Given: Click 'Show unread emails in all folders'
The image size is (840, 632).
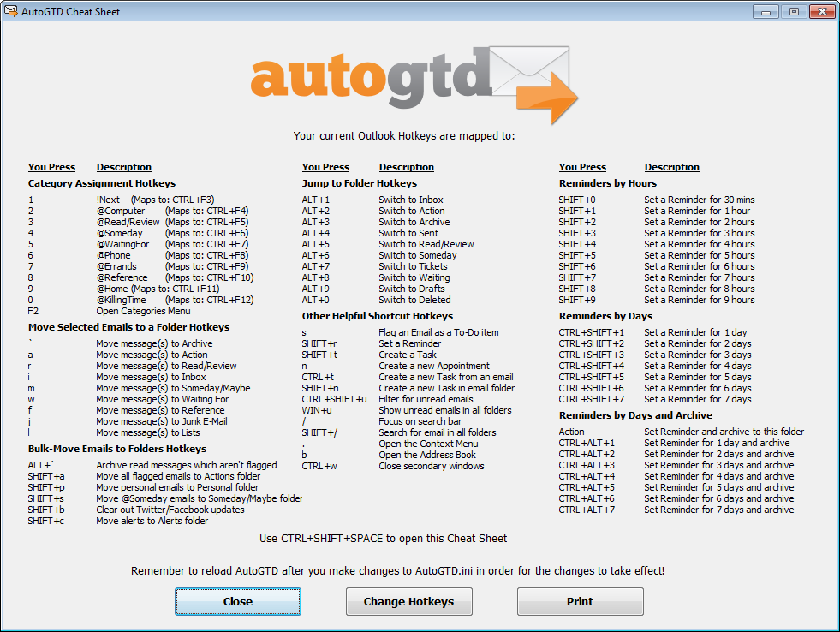Looking at the screenshot, I should [445, 410].
